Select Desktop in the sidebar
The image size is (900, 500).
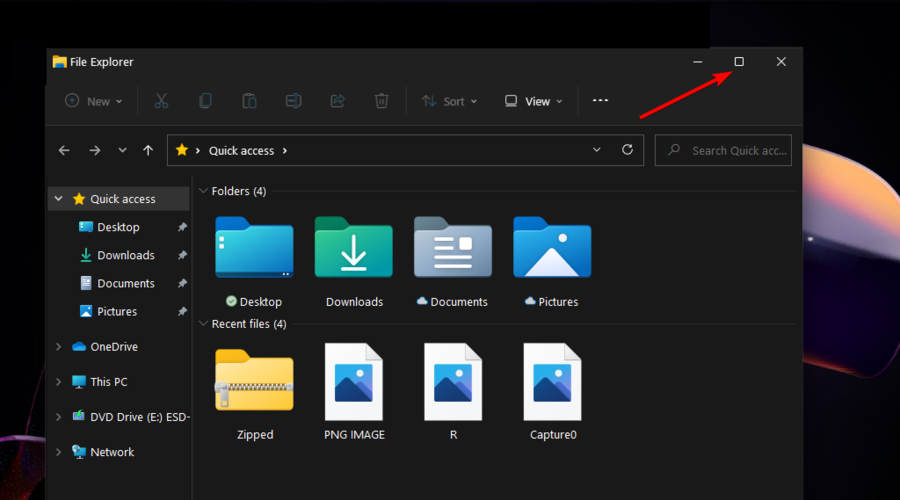click(x=118, y=227)
